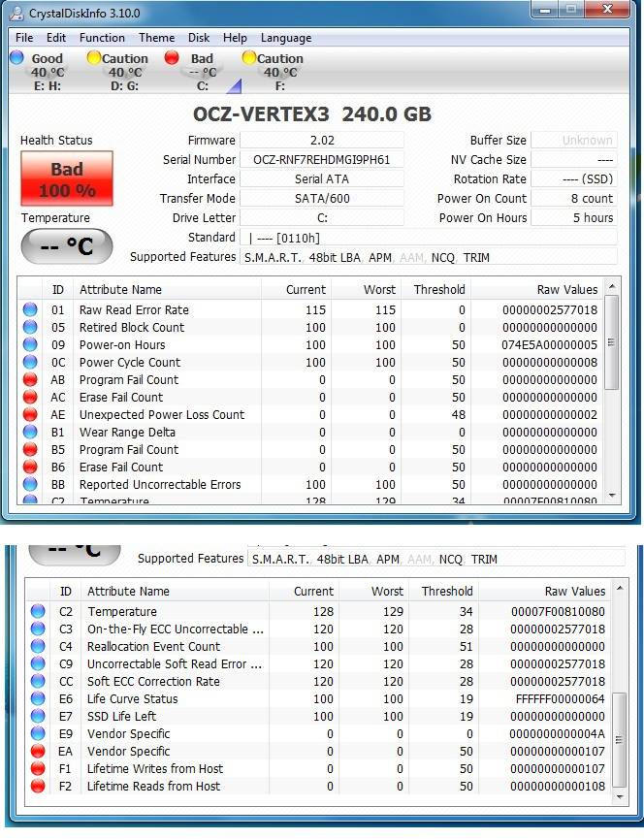Screen dimensions: 644x839
Task: Select the Caution disk F:
Action: click(274, 72)
